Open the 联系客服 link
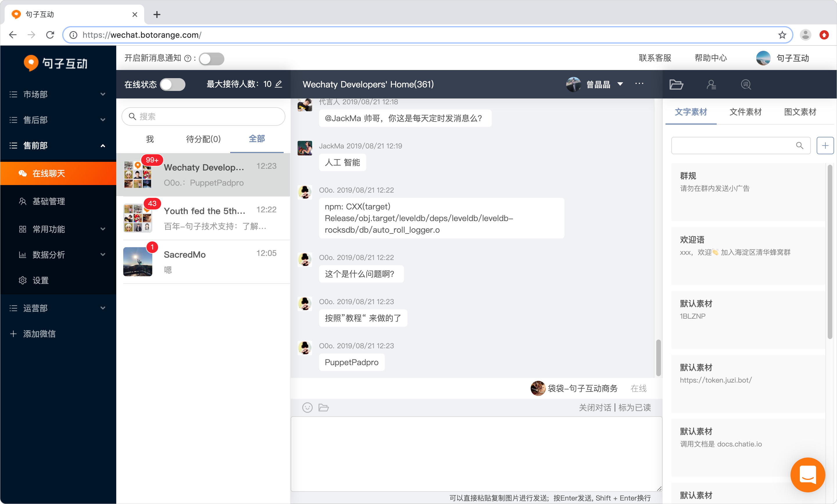Screen dimensions: 837x504 point(655,58)
